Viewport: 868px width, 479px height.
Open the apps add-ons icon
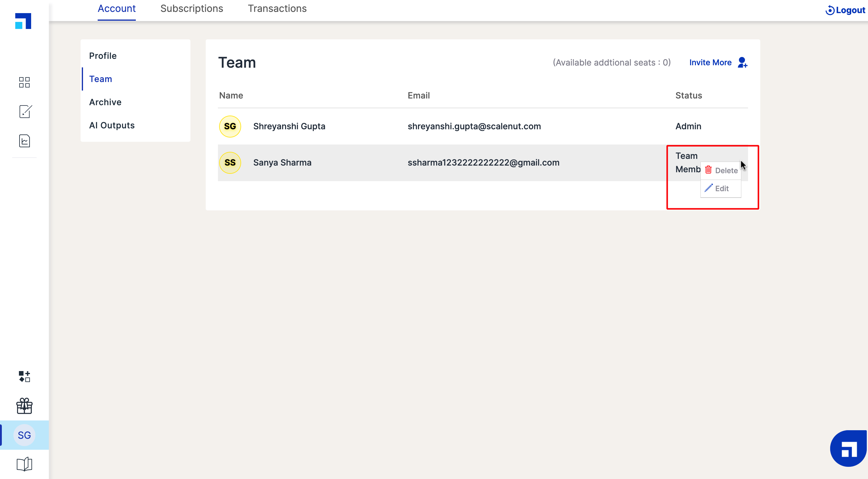point(25,376)
